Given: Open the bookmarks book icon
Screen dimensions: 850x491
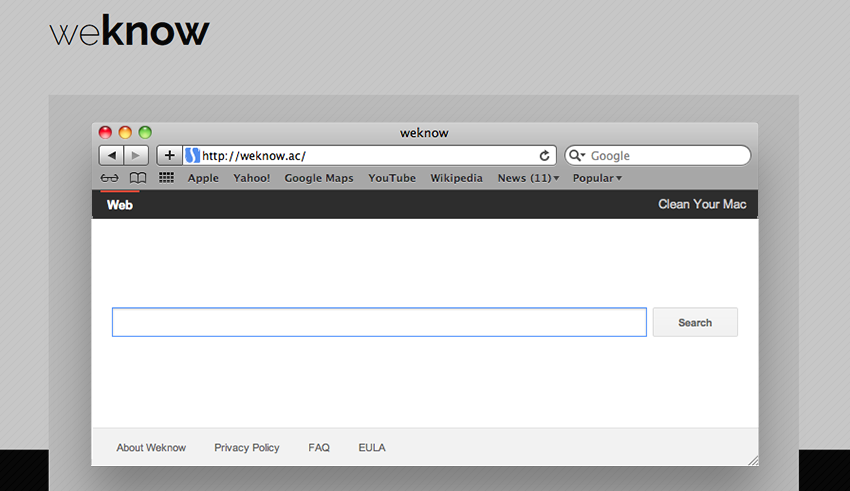Looking at the screenshot, I should click(138, 178).
